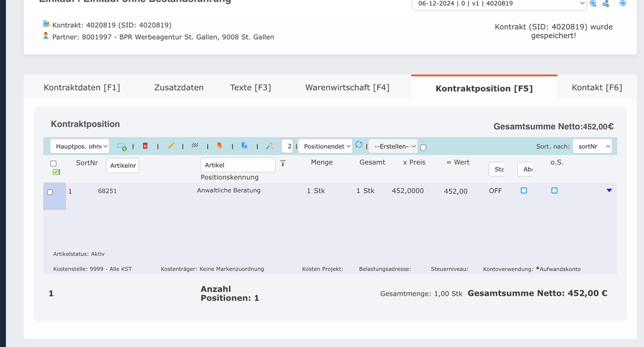Select the orange flag toolbar icon
The width and height of the screenshot is (644, 347).
click(219, 146)
